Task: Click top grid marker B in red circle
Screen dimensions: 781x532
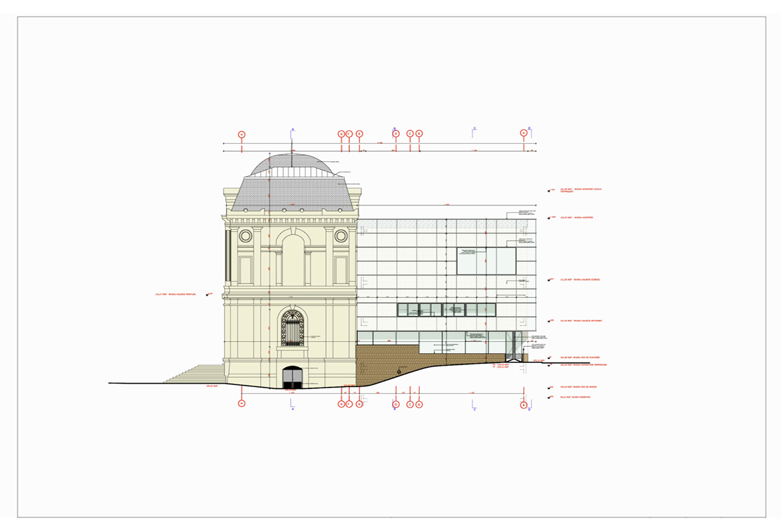Action: click(419, 134)
